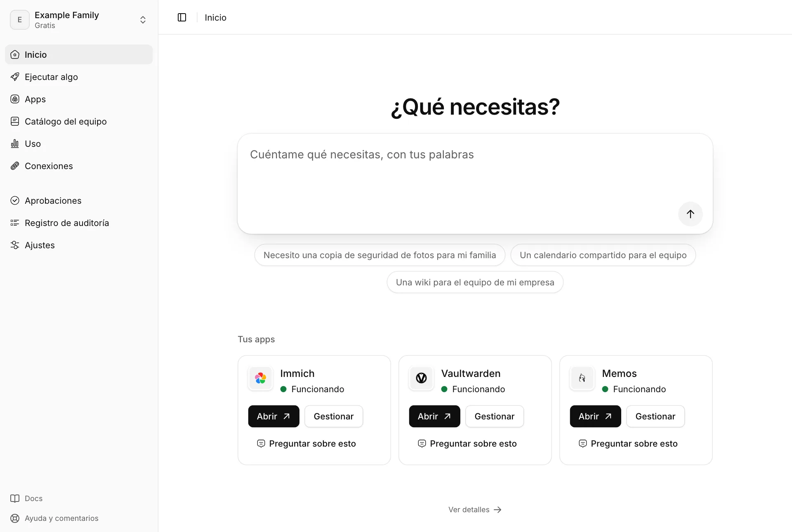Open Immich with the Abrir button
Screen dimensions: 792x532
pyautogui.click(x=273, y=416)
